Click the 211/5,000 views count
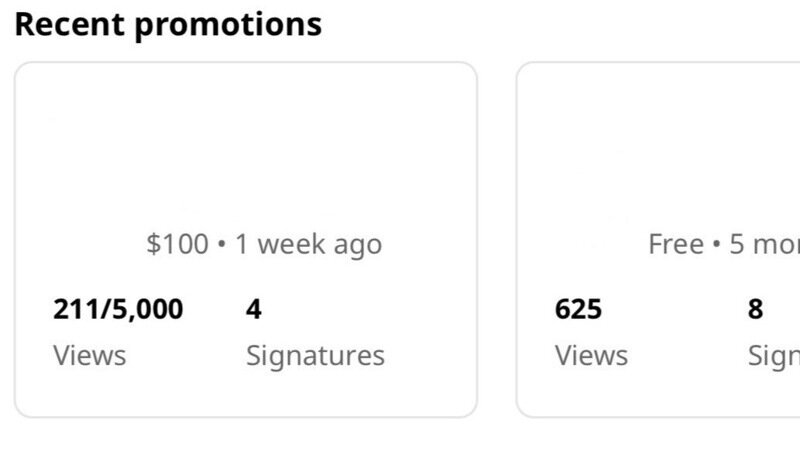Screen dimensions: 800x450 click(118, 310)
